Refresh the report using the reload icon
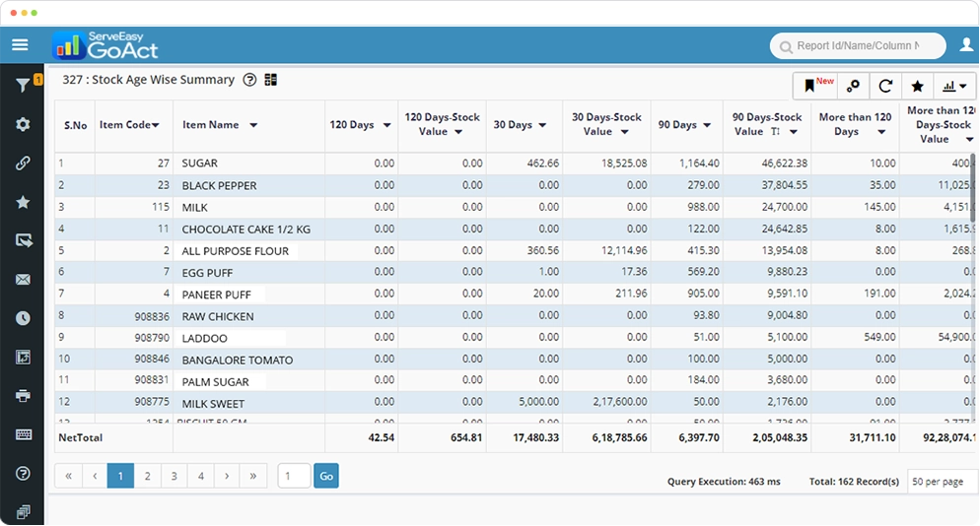The image size is (980, 526). [885, 86]
